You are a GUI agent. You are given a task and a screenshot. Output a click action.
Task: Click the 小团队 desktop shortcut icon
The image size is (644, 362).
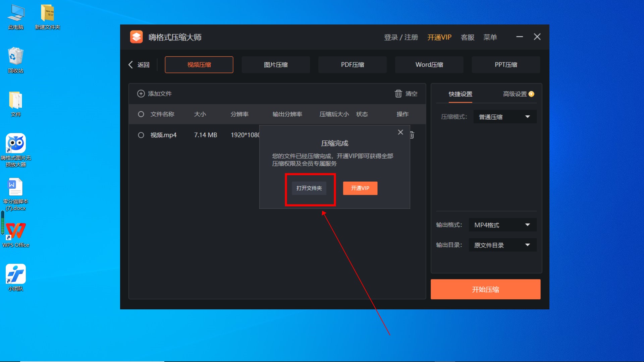pyautogui.click(x=15, y=274)
